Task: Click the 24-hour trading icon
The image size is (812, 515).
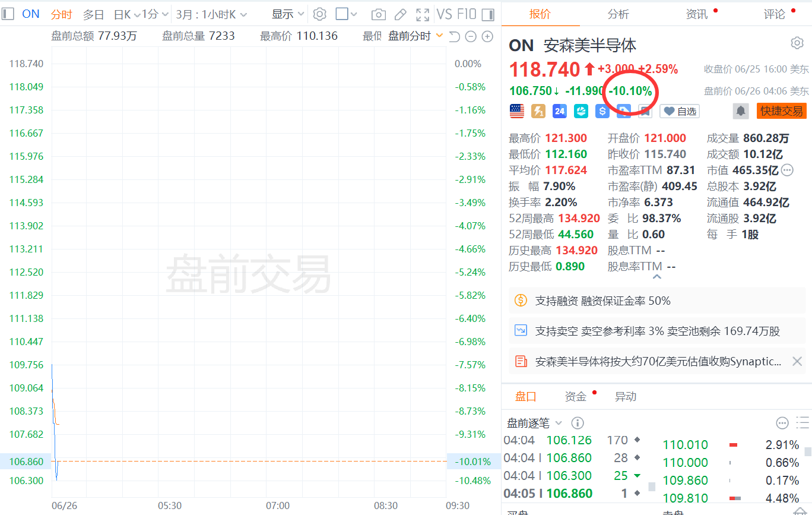Action: (x=560, y=110)
